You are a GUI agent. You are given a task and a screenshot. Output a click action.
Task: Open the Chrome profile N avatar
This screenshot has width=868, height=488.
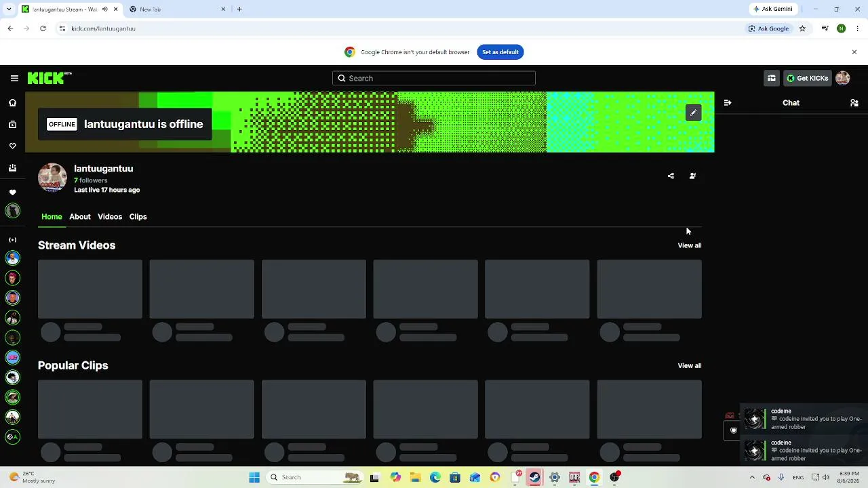[x=841, y=28]
